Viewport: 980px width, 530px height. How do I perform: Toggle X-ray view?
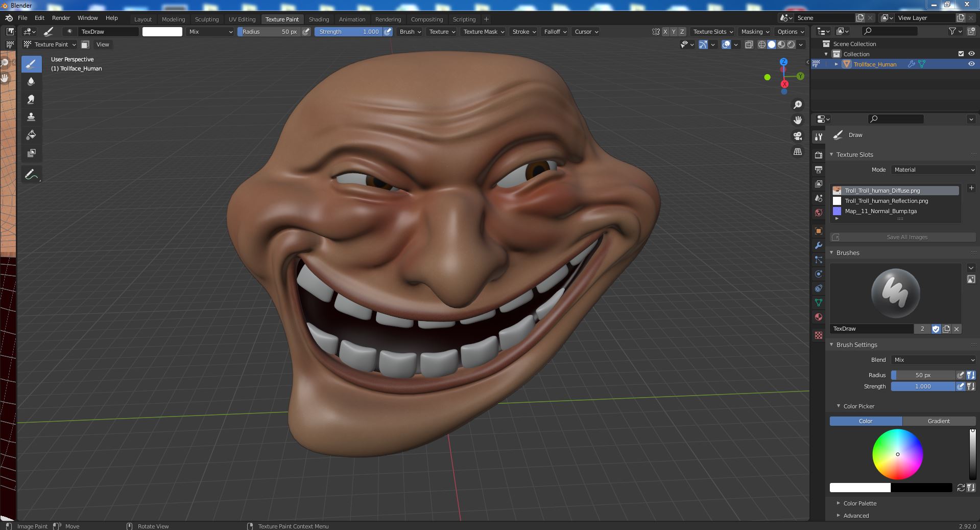point(749,44)
